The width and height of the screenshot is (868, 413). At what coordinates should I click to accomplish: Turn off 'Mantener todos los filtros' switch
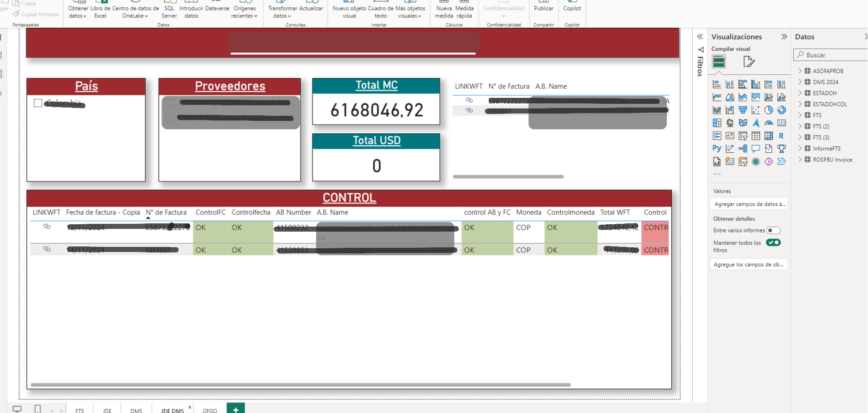[773, 242]
